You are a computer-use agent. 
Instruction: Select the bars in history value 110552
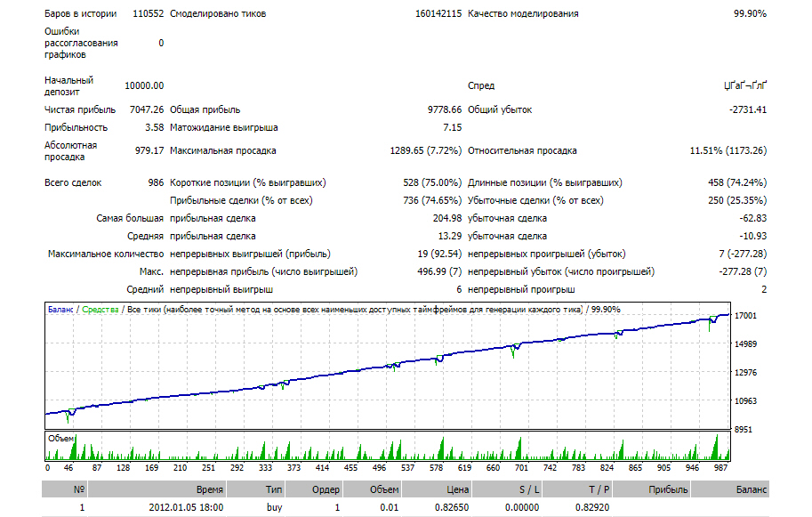coord(149,13)
